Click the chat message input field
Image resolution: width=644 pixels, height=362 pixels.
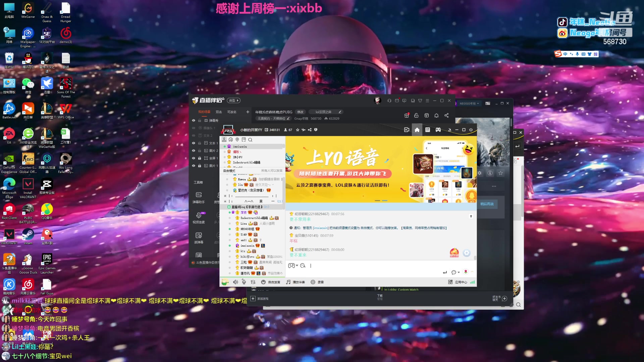376,266
